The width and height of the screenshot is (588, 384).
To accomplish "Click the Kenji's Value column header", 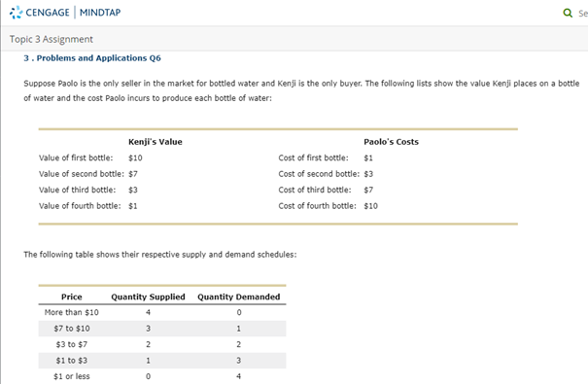I will coord(156,142).
